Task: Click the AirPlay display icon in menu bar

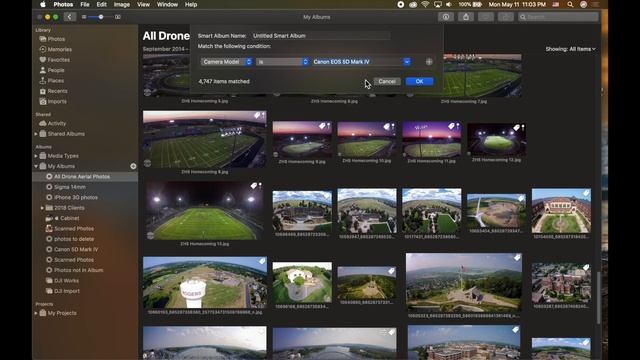Action: [x=438, y=4]
